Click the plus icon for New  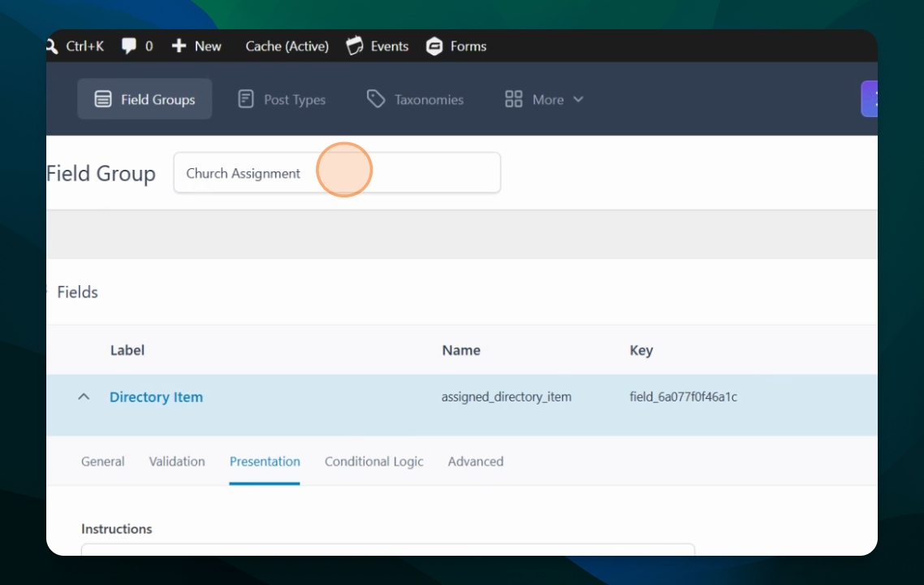[x=179, y=46]
